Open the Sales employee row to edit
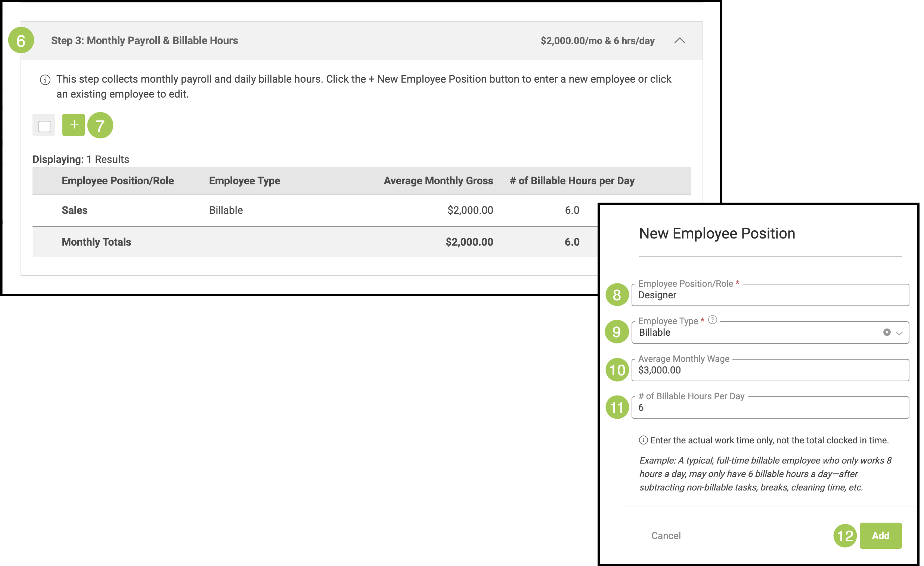Viewport: 924px width, 566px height. pos(75,210)
